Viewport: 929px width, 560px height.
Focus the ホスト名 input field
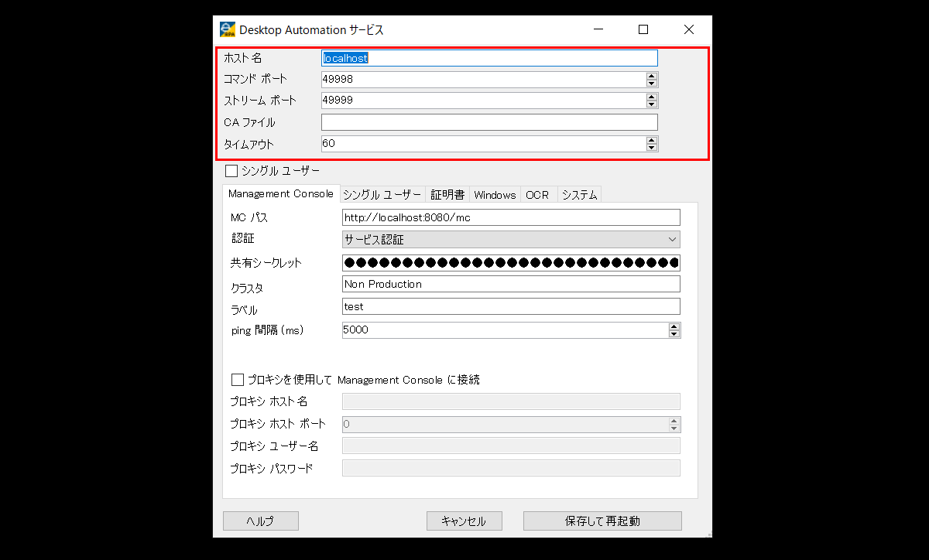click(489, 58)
